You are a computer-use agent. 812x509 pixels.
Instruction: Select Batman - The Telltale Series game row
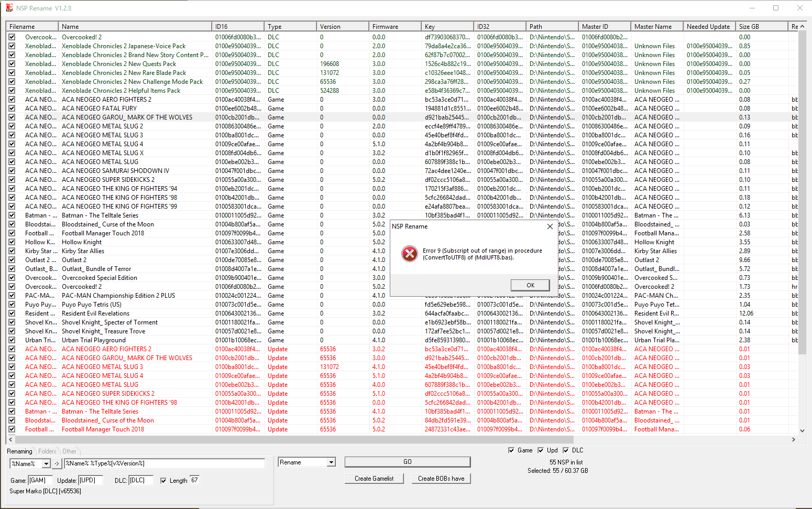(x=402, y=215)
